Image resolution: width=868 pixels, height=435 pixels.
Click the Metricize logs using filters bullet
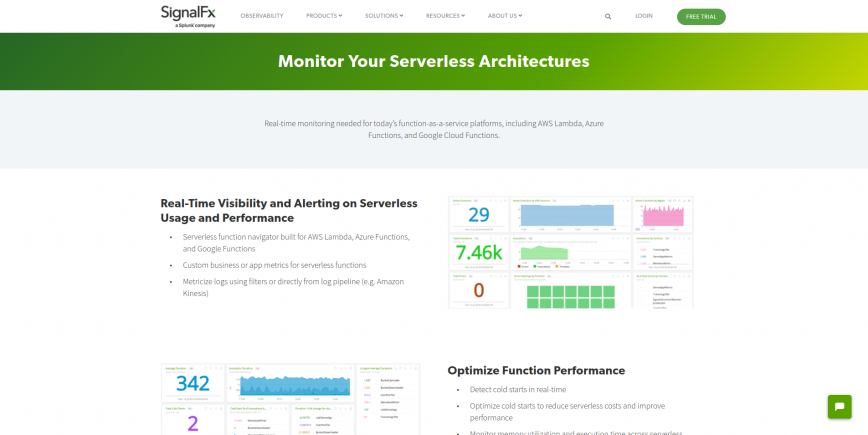point(293,287)
